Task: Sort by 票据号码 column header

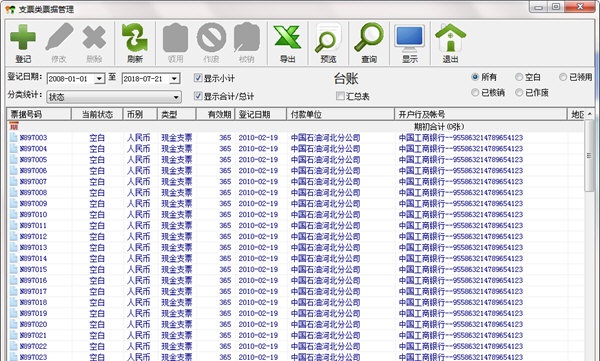Action: click(x=39, y=114)
